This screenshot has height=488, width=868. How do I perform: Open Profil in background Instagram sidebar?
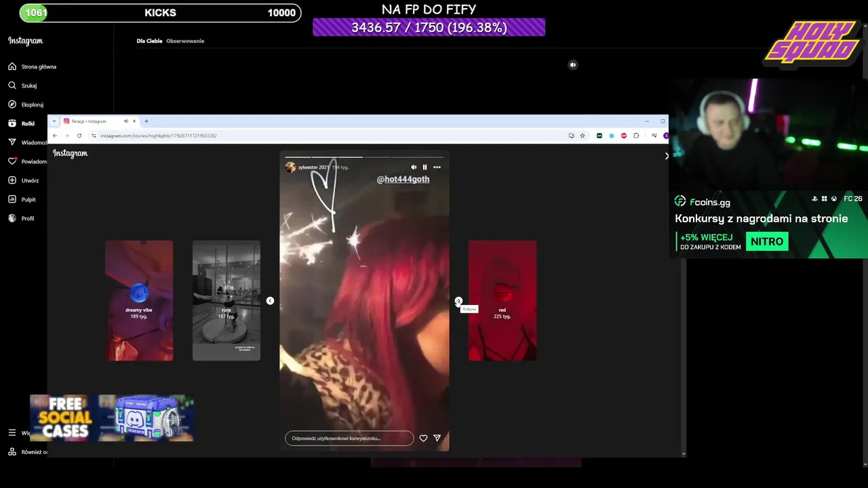tap(21, 218)
